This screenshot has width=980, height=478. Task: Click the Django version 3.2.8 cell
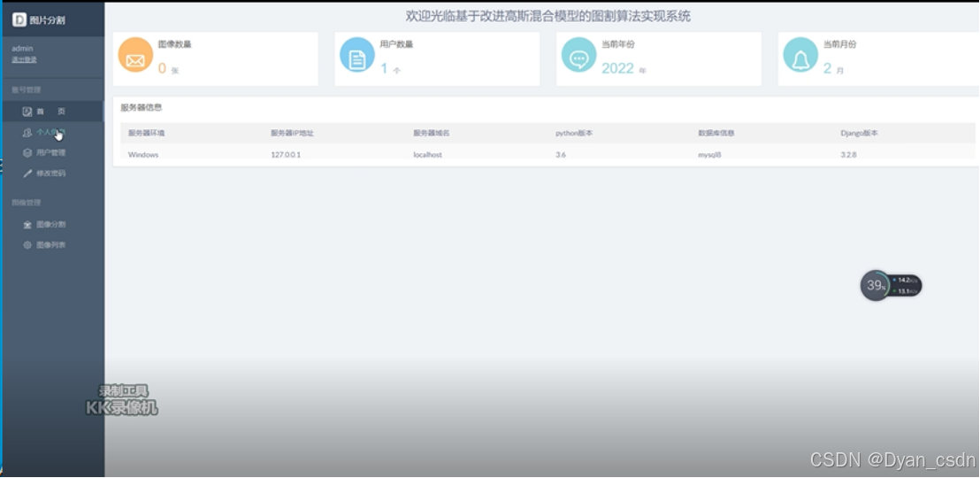pyautogui.click(x=848, y=155)
